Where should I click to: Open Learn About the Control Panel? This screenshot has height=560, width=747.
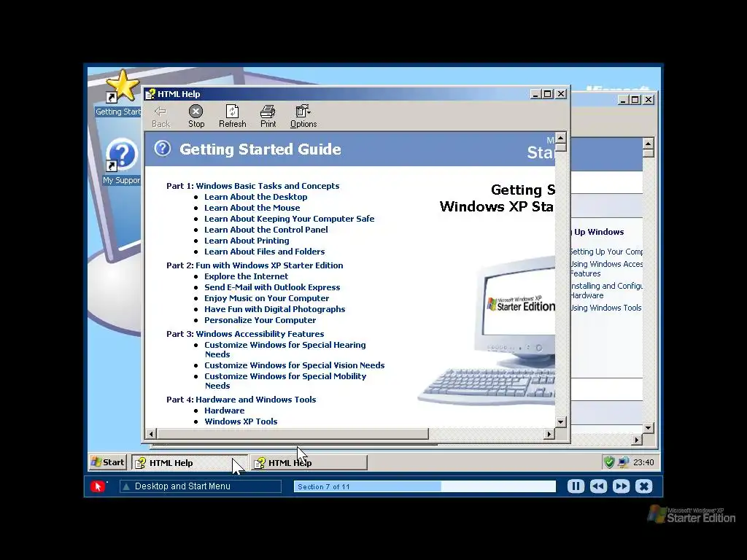click(x=266, y=230)
